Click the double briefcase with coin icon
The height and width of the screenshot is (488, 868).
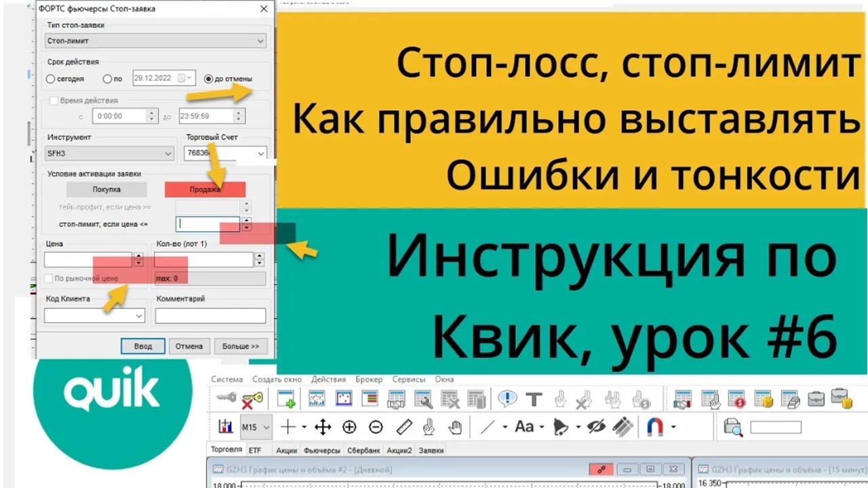tap(841, 399)
